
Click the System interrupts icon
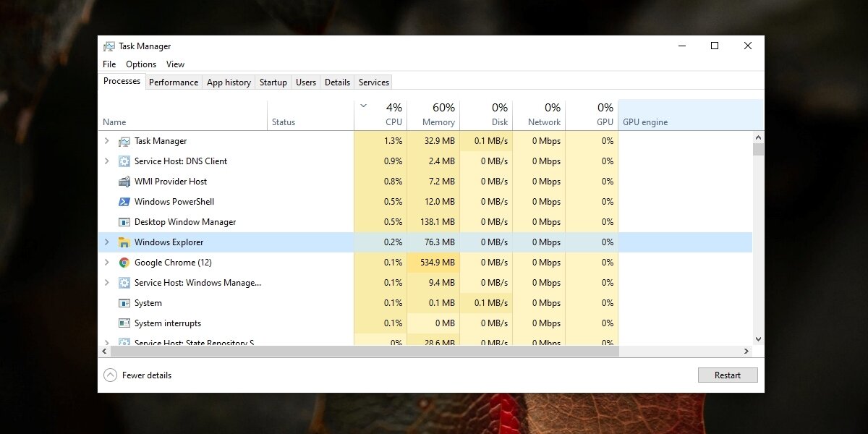[124, 323]
